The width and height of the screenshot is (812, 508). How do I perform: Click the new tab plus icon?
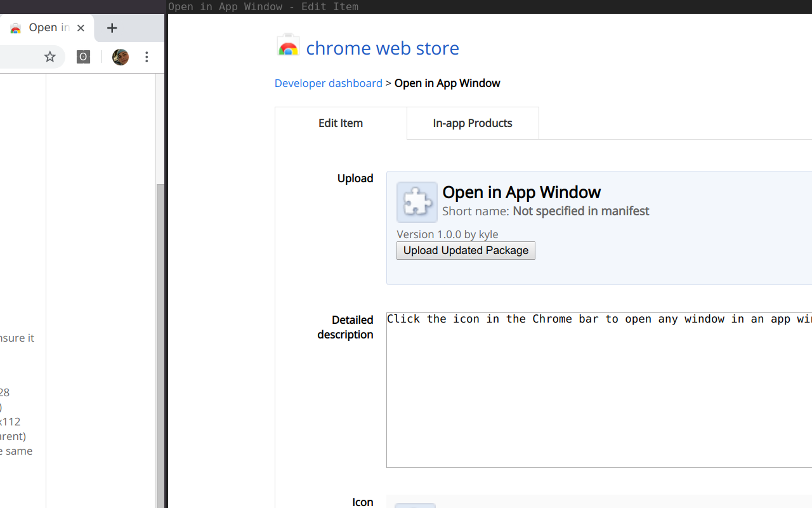pyautogui.click(x=112, y=28)
